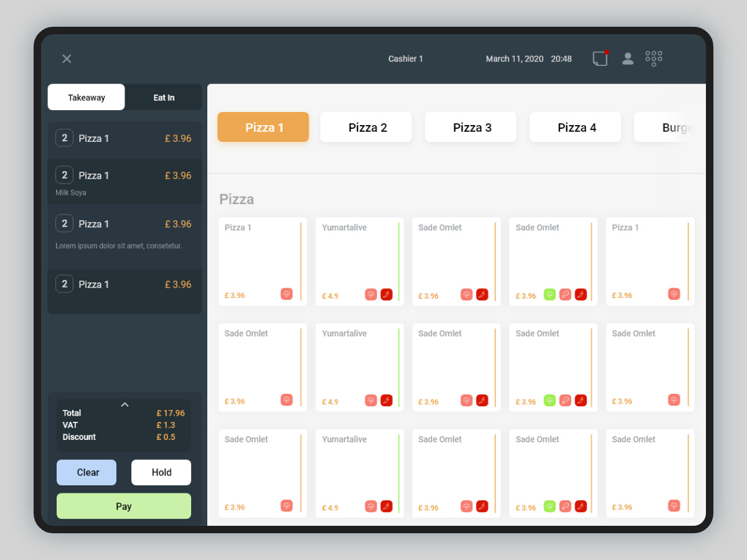Switch order type to Takeaway
The image size is (747, 560).
(87, 97)
